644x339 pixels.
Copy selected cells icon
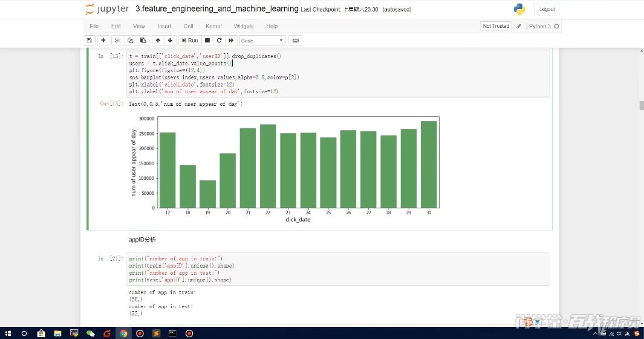[x=130, y=41]
